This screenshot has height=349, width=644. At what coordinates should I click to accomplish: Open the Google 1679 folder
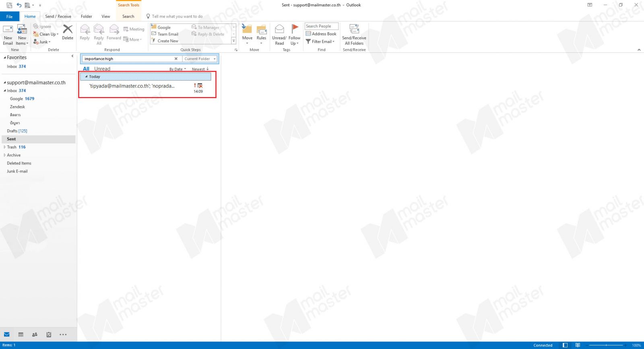tap(22, 99)
